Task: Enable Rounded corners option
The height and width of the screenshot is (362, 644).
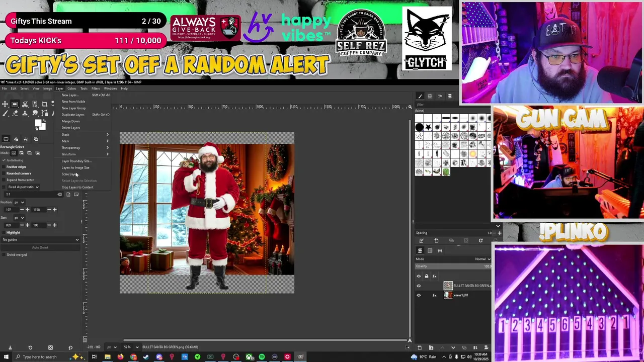Action: [4, 173]
